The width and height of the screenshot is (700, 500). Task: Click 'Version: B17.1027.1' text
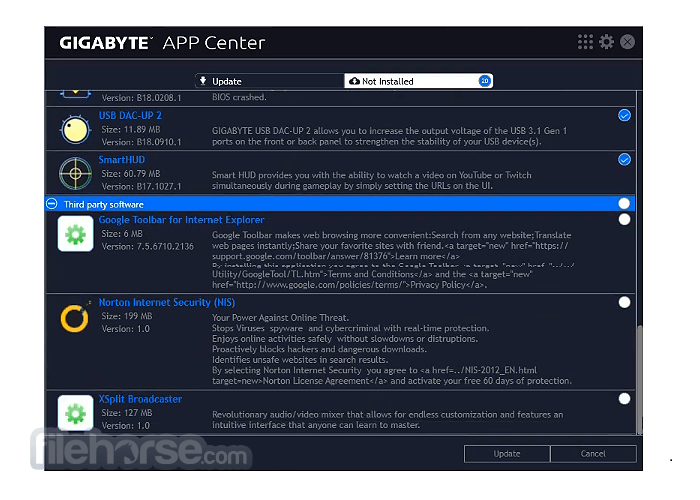pos(142,186)
